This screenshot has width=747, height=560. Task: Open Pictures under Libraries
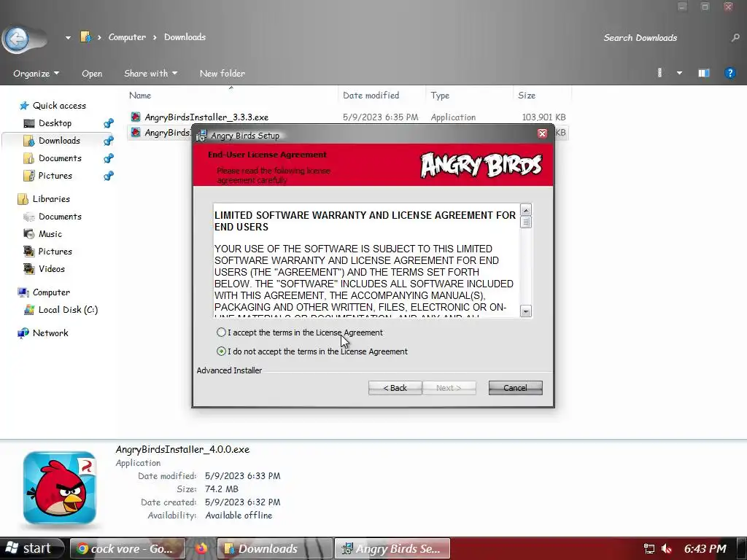(x=55, y=252)
